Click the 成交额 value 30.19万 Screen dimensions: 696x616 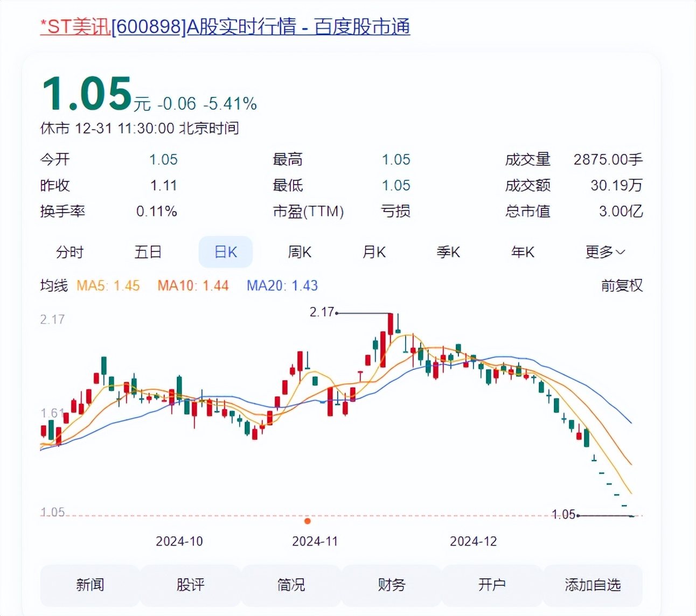point(617,185)
